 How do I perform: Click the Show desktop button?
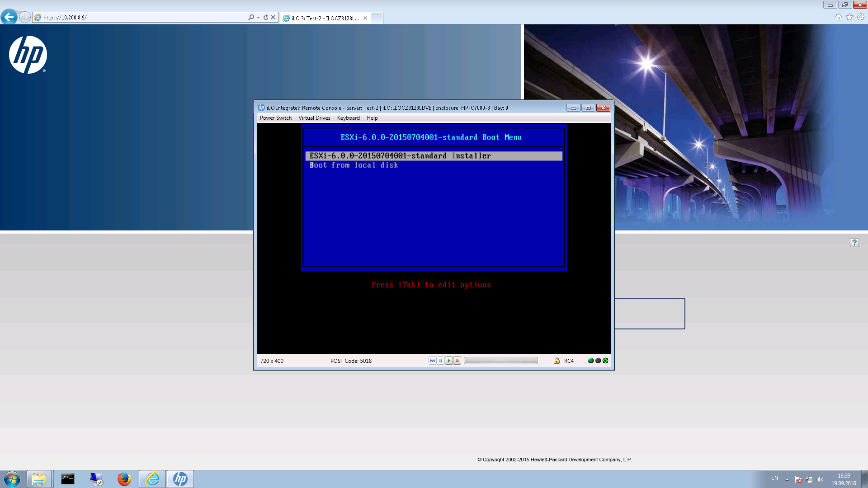coord(865,479)
